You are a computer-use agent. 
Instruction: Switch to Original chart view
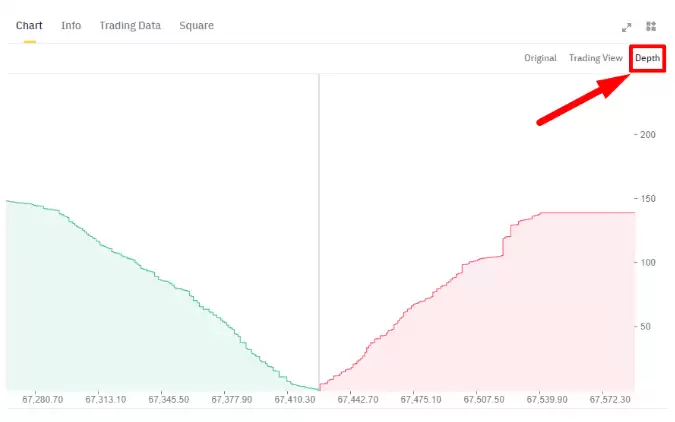pyautogui.click(x=540, y=58)
